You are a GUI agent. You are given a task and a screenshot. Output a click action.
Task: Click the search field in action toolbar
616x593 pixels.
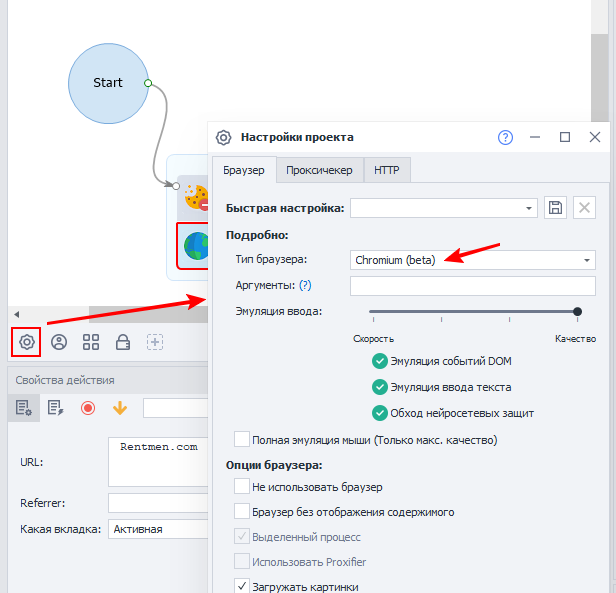(175, 408)
